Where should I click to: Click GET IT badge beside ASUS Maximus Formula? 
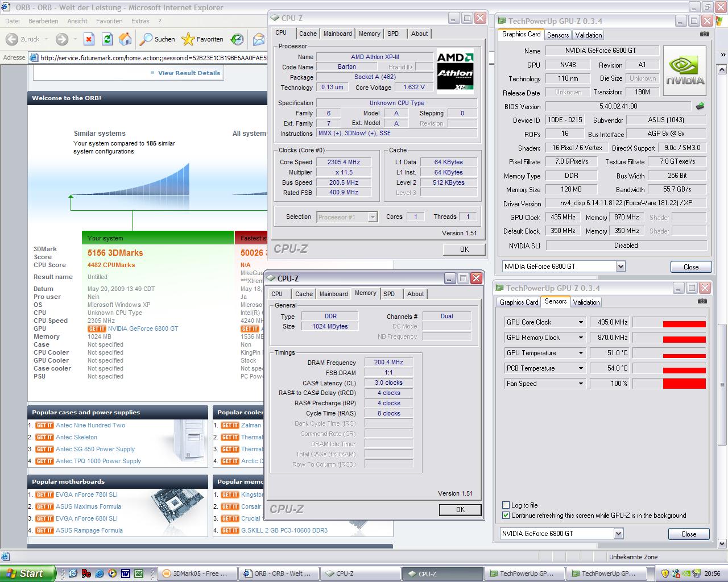(44, 506)
